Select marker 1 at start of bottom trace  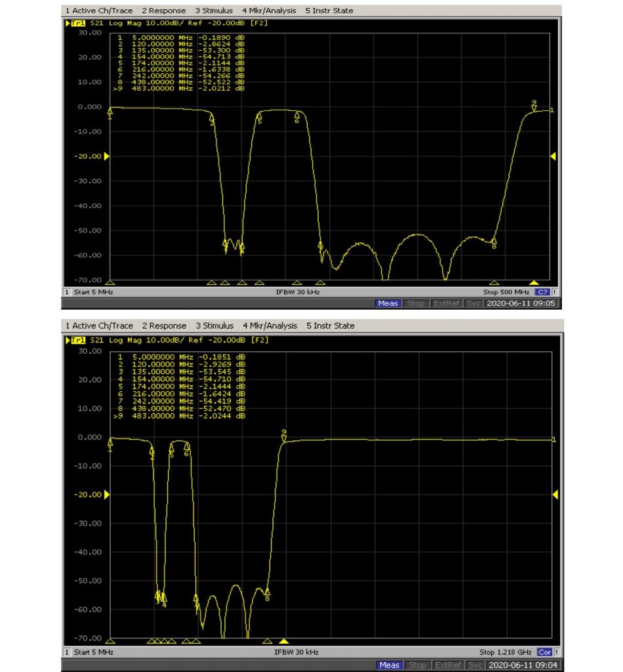(110, 443)
